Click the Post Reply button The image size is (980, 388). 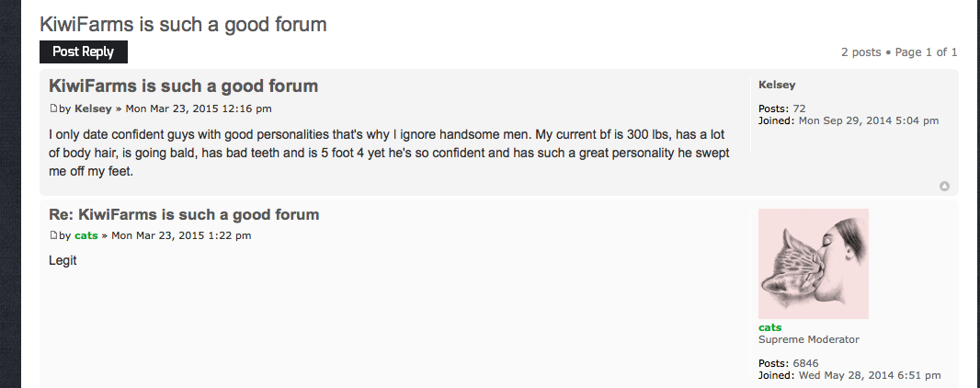83,51
